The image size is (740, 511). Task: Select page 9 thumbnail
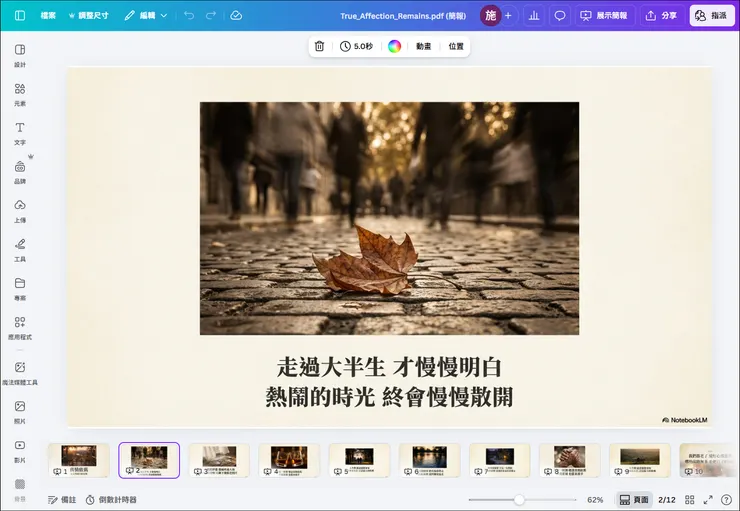click(x=639, y=460)
